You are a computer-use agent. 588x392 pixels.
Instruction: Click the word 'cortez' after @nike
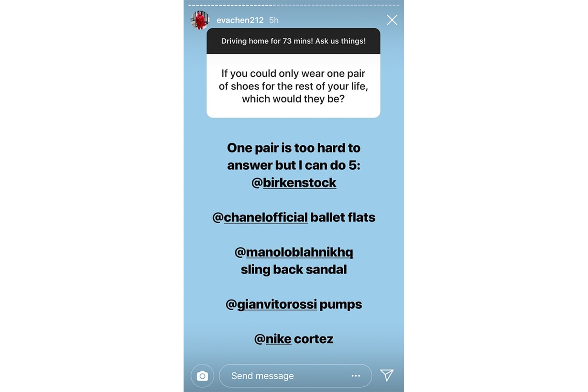(314, 339)
